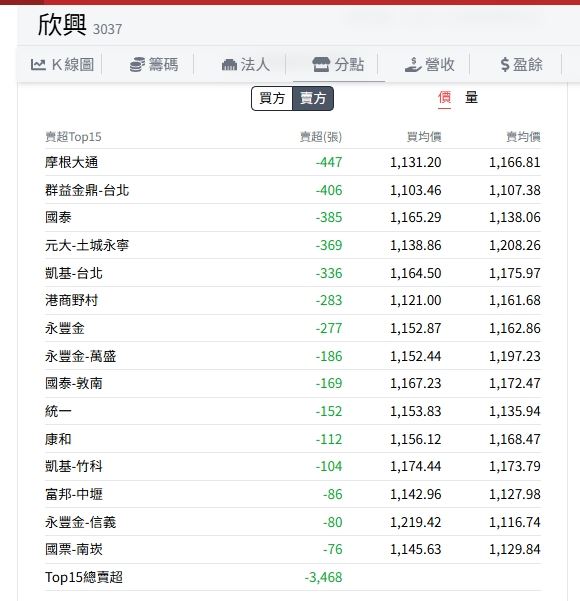Viewport: 580px width, 601px height.
Task: Click the -336 net sell value
Action: tap(329, 273)
